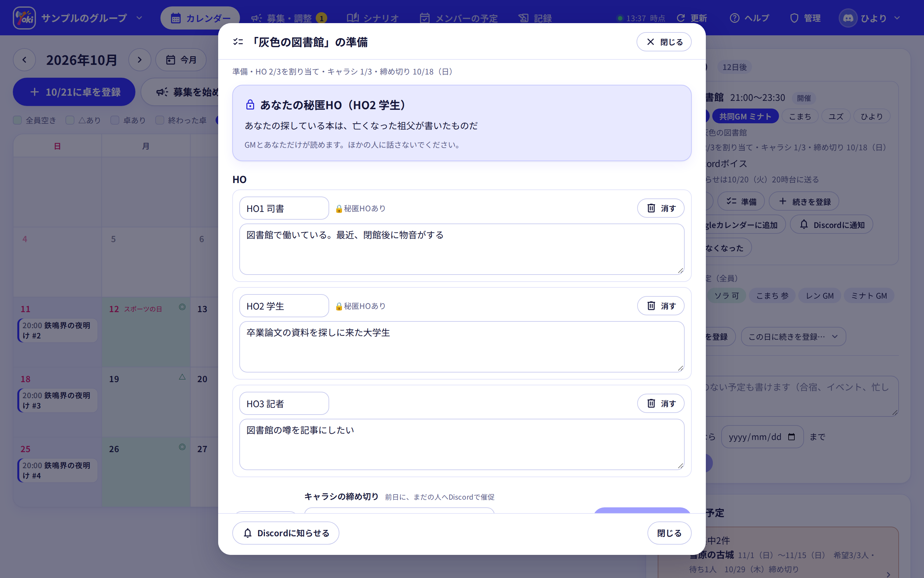Open 鉄鳴界の夜明け #2 event on the 11th
Viewport: 924px width, 578px height.
click(58, 330)
